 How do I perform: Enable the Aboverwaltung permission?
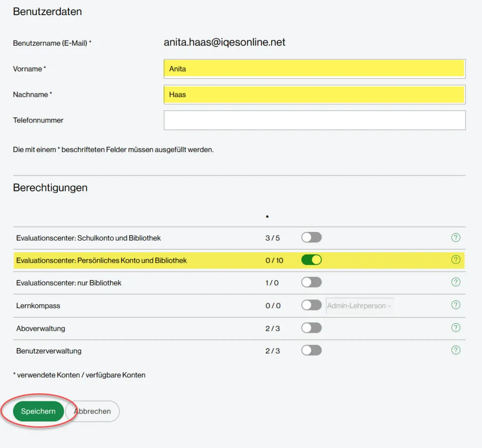[311, 328]
